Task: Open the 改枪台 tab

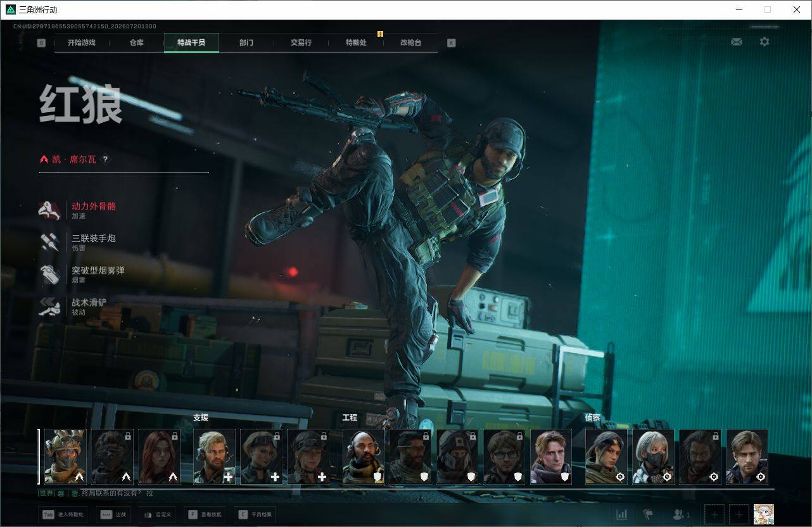Action: tap(410, 42)
